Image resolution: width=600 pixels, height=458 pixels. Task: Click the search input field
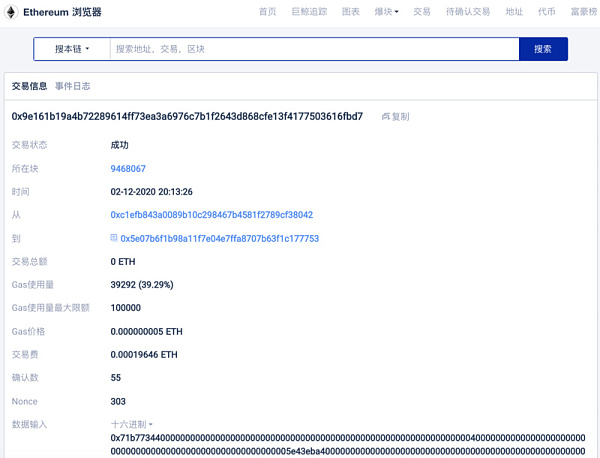(x=312, y=49)
